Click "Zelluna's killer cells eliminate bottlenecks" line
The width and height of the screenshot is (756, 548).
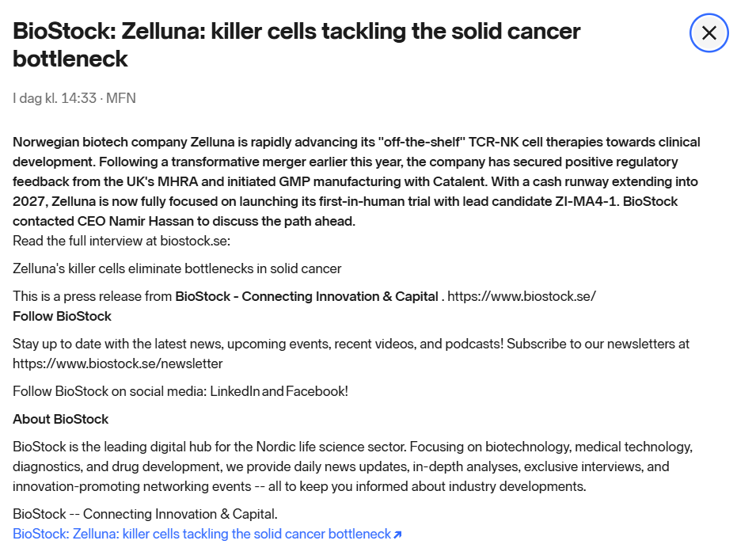(177, 268)
